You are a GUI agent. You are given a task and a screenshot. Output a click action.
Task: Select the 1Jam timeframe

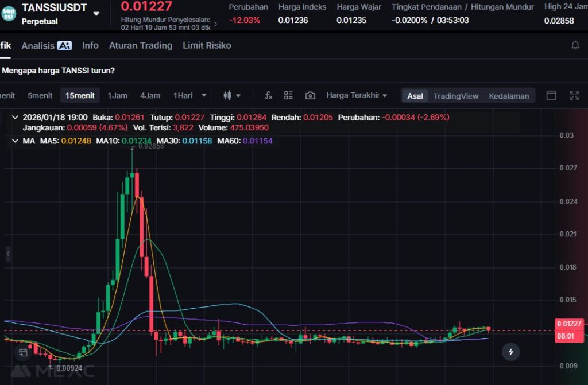coord(117,95)
